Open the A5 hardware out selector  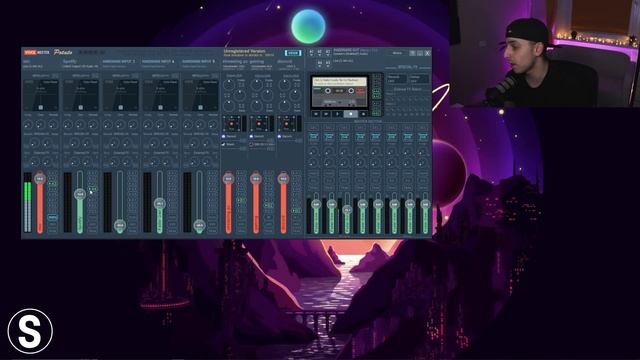[x=328, y=63]
